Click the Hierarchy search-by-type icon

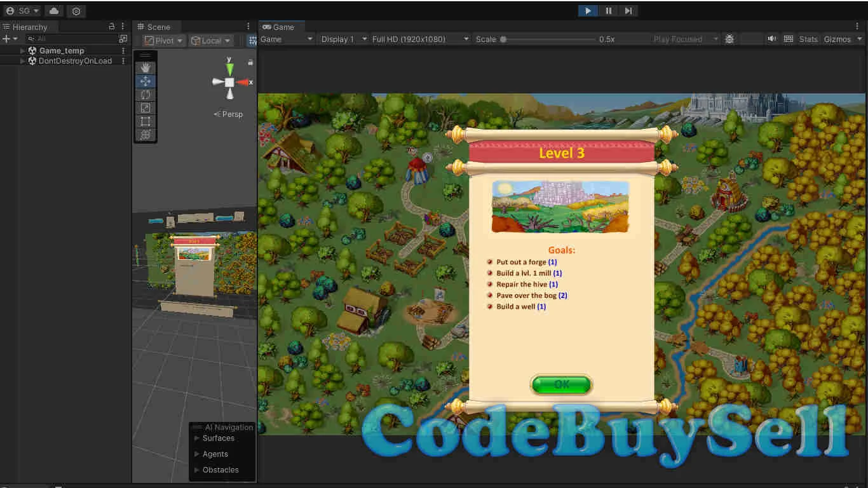pyautogui.click(x=123, y=39)
